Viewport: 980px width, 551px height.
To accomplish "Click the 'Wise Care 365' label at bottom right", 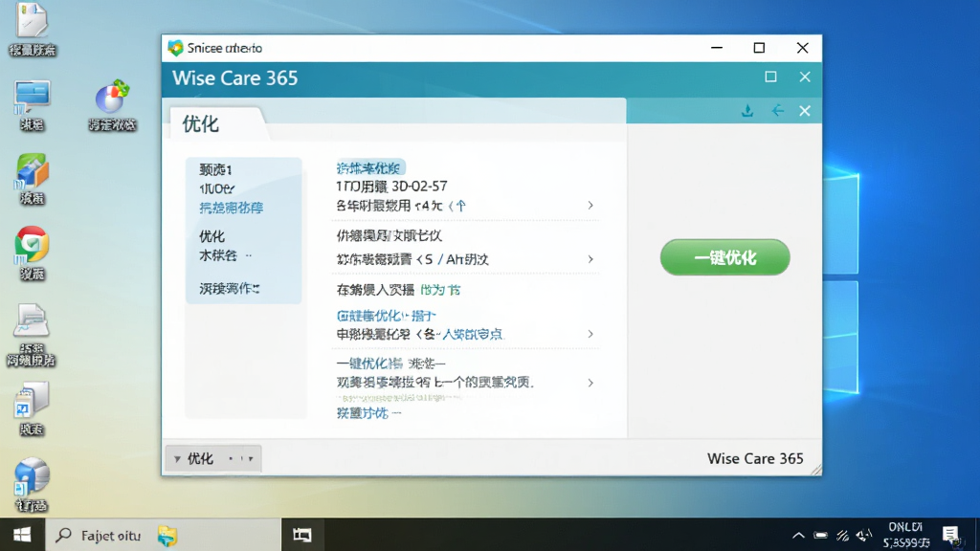I will 755,458.
